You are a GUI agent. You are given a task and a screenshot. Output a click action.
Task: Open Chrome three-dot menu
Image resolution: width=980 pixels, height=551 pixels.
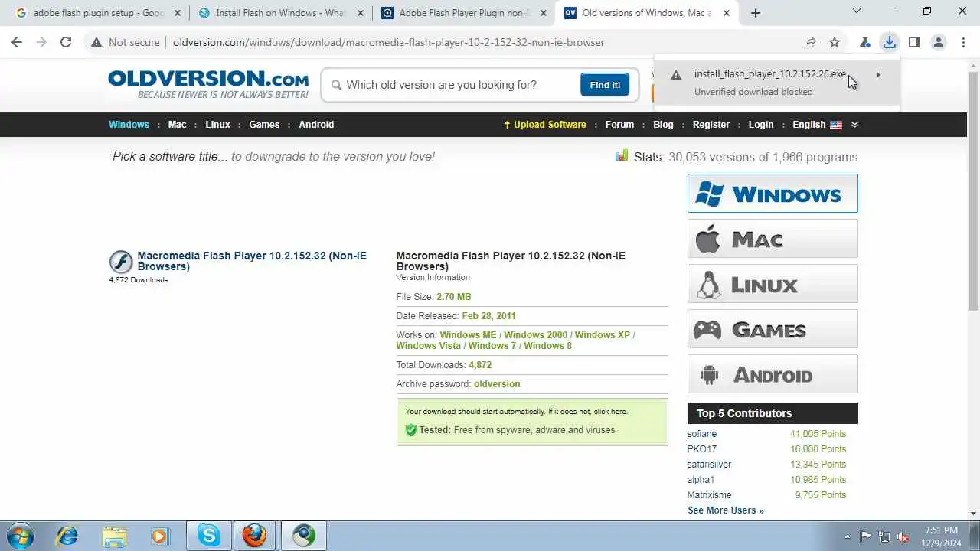[963, 42]
